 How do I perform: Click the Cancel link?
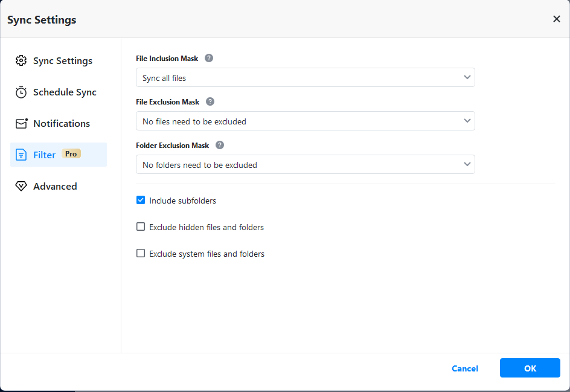pyautogui.click(x=464, y=368)
